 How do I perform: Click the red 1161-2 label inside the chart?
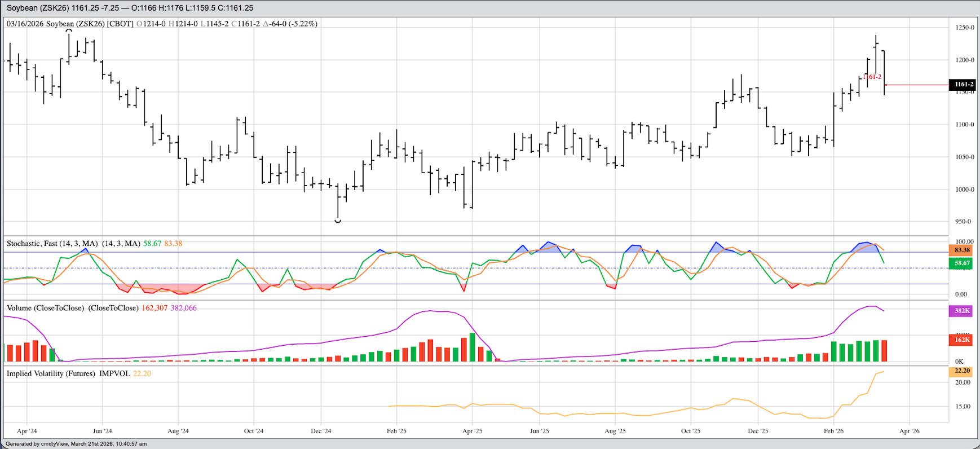pyautogui.click(x=872, y=77)
